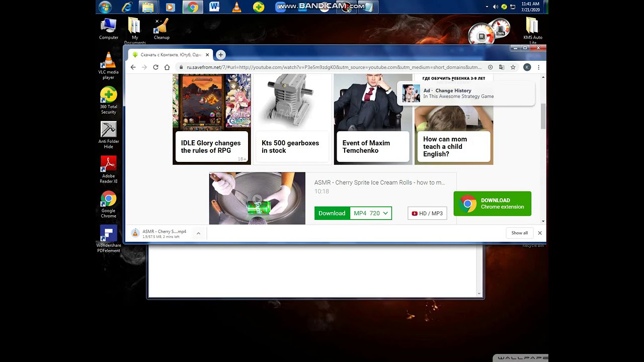644x362 pixels.
Task: Open Internet Explorer from the taskbar
Action: [127, 7]
